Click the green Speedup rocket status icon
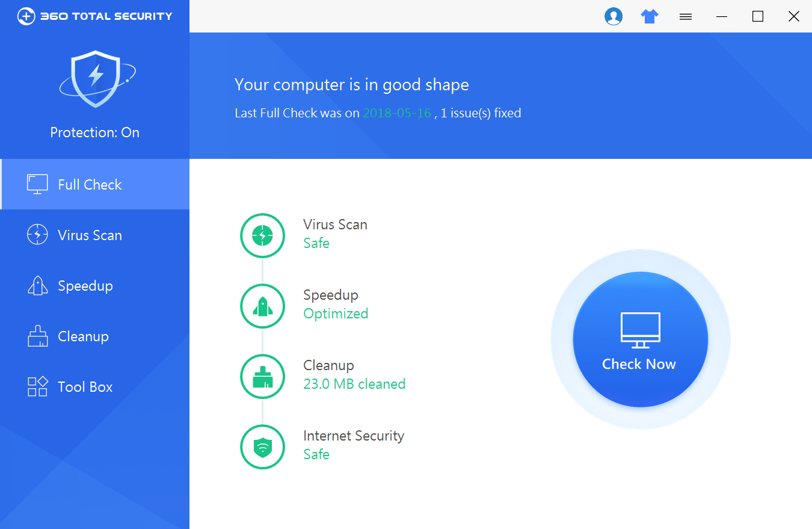812x529 pixels. 262,306
